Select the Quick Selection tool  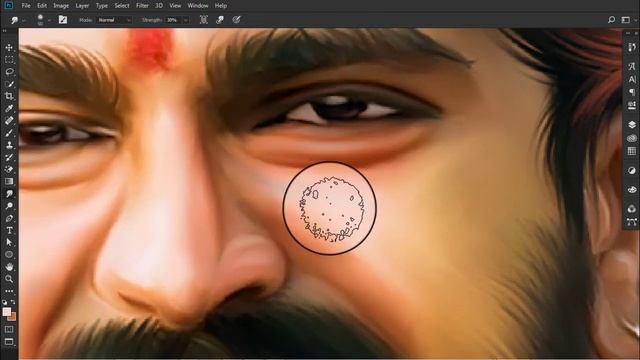coord(9,84)
